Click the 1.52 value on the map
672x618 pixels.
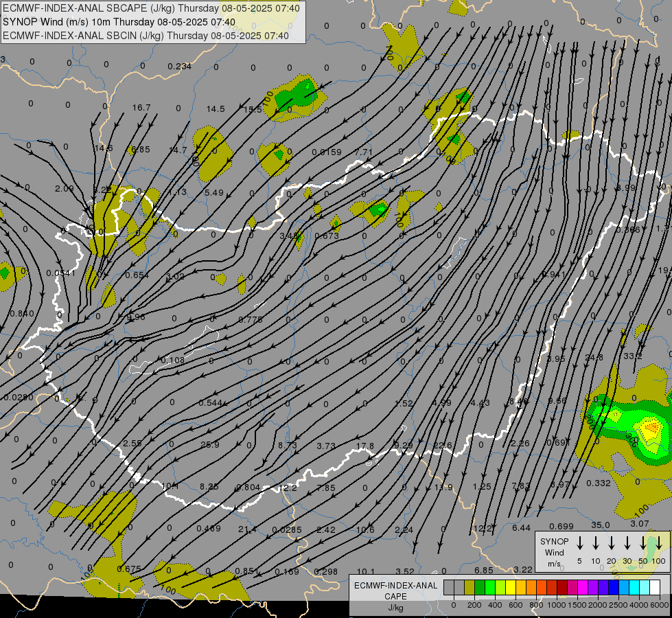pos(404,403)
